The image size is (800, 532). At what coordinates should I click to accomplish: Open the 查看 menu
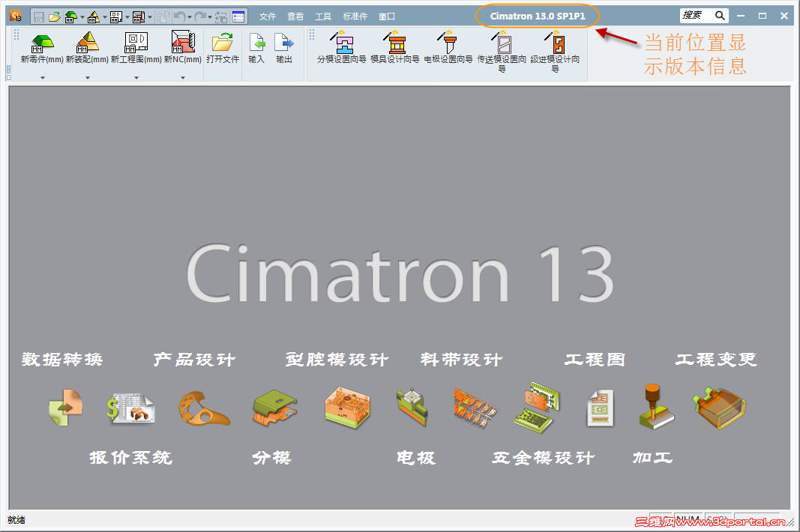[295, 16]
